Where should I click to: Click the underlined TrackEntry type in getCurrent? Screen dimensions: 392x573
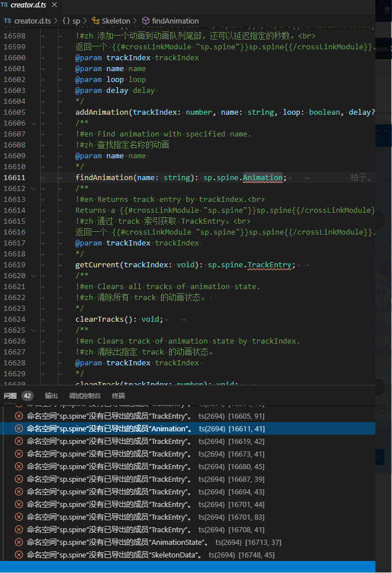(x=271, y=265)
